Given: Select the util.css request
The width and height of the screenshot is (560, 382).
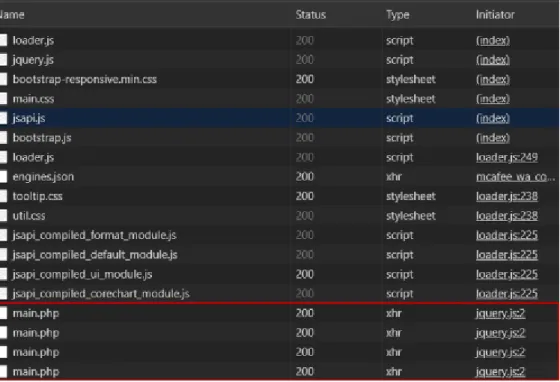Looking at the screenshot, I should pyautogui.click(x=29, y=216).
